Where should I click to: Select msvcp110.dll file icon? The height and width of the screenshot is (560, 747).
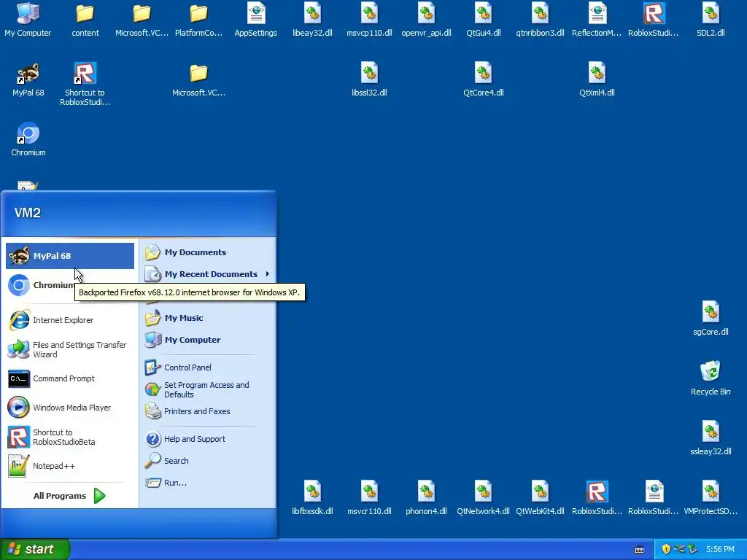click(x=369, y=19)
